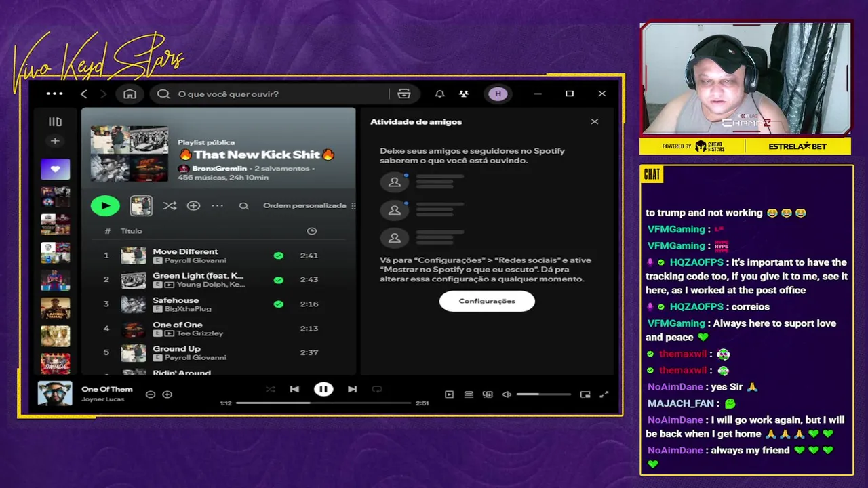Select track 'Safehouse'
The image size is (868, 488).
pos(176,300)
